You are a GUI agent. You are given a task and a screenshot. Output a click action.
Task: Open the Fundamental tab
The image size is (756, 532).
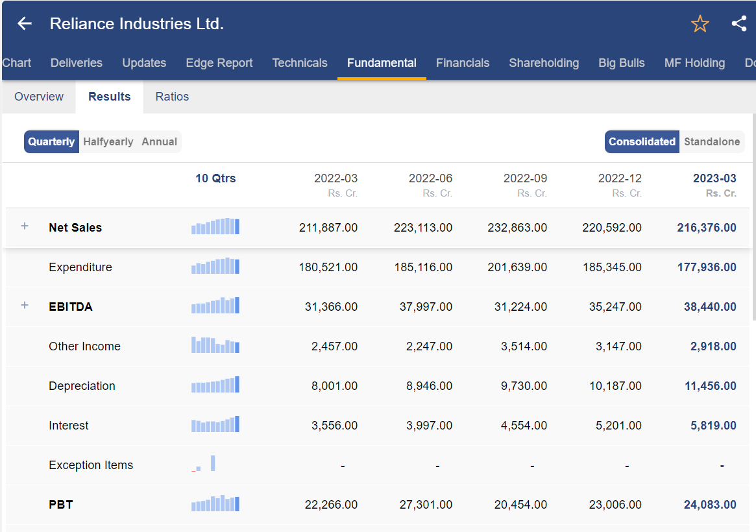click(382, 63)
